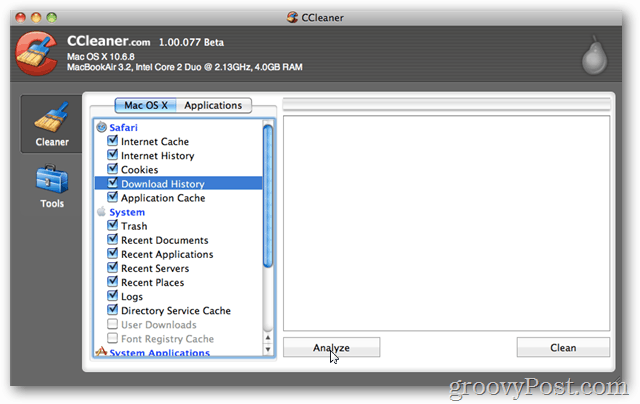Screen dimensions: 640x404
Task: Uncheck the Cookies checkbox
Action: pyautogui.click(x=112, y=169)
